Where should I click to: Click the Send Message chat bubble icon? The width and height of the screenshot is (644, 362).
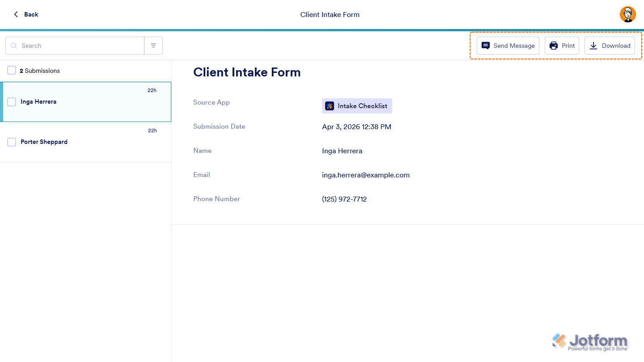486,45
